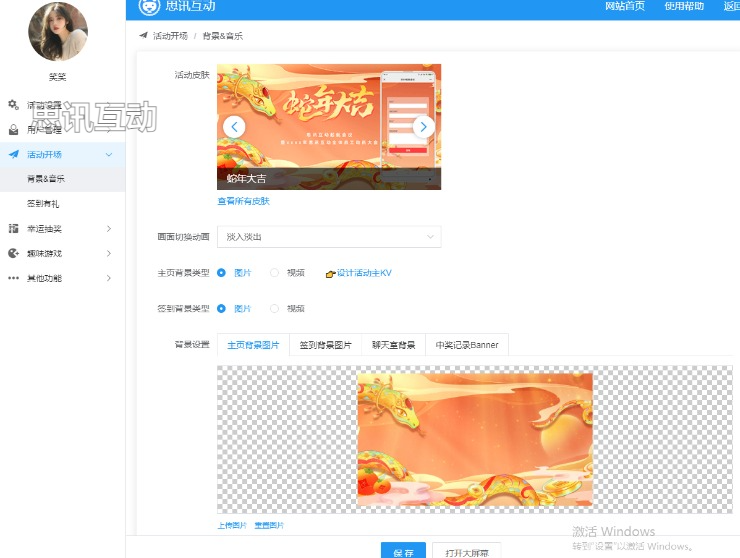Screen dimensions: 740x558
Task: Switch to the 聊天室背景 tab
Action: click(x=394, y=345)
